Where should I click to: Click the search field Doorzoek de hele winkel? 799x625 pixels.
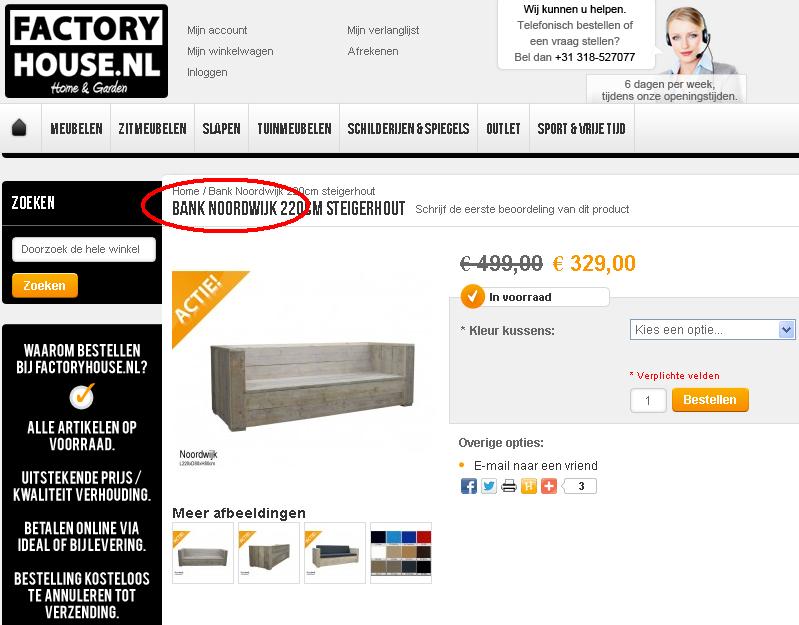[x=84, y=249]
